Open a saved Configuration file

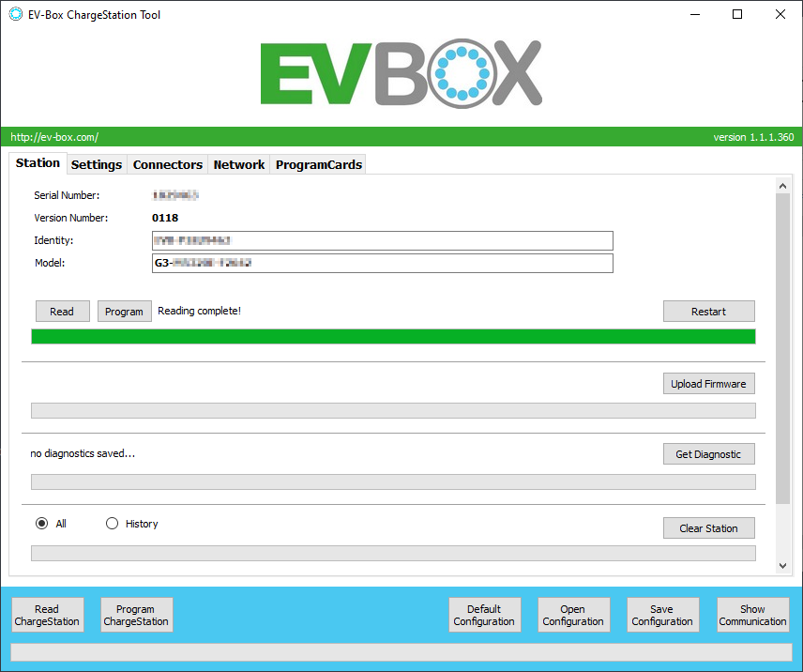point(573,615)
